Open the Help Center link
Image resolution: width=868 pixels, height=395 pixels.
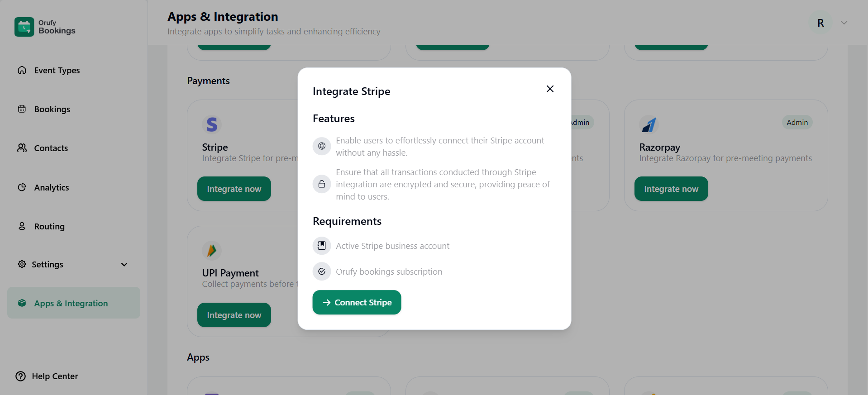[55, 376]
